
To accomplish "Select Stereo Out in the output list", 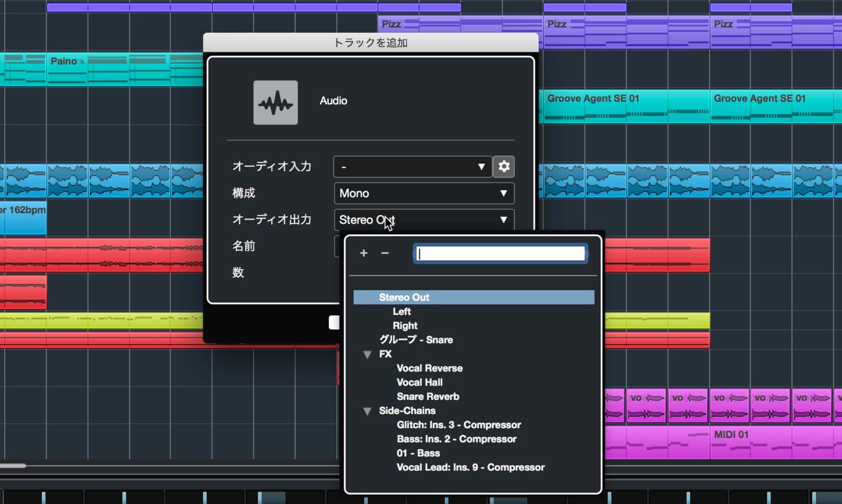I will click(474, 297).
